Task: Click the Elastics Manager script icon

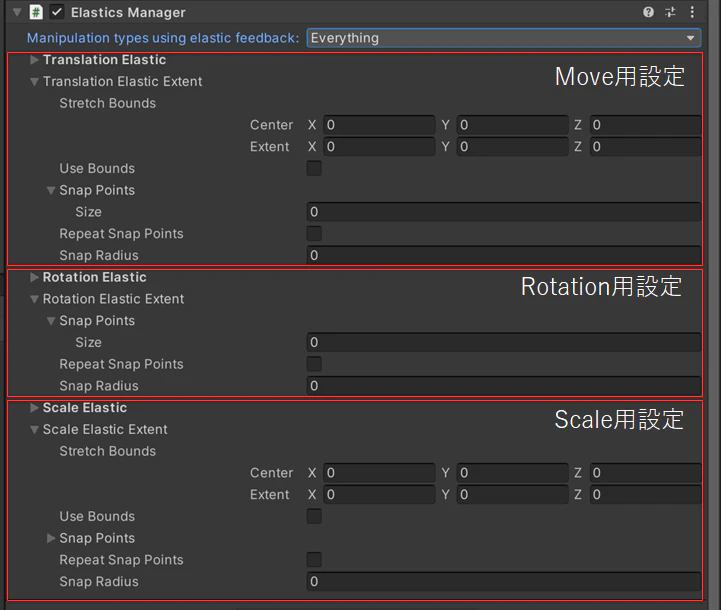Action: click(36, 12)
